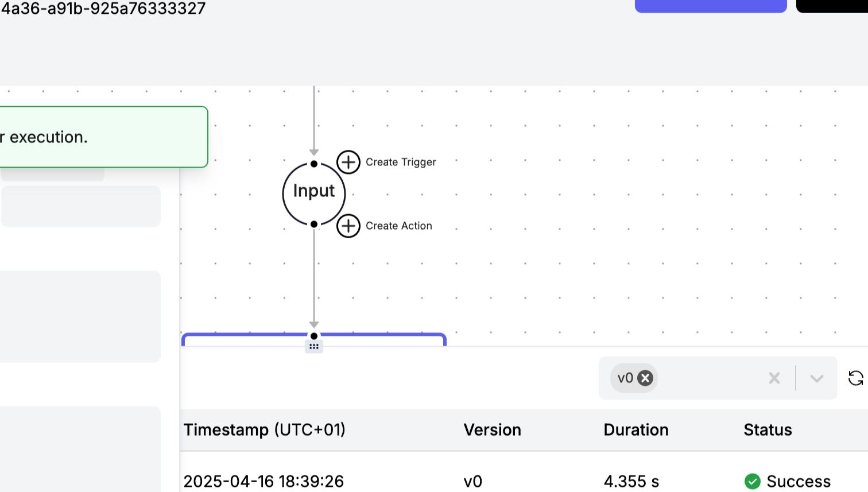
Task: Click the green Success checkmark icon
Action: 752,481
